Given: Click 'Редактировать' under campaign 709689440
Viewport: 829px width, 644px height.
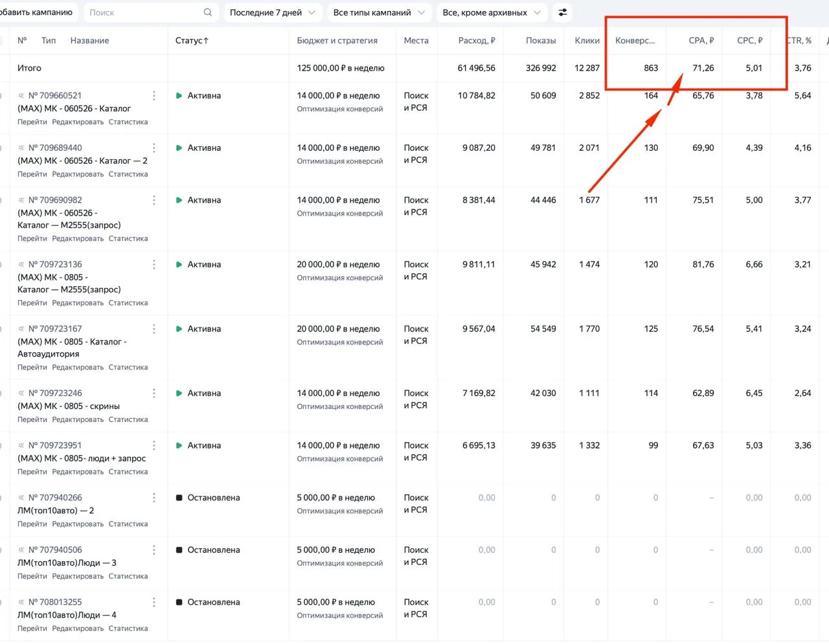Looking at the screenshot, I should pyautogui.click(x=78, y=175).
